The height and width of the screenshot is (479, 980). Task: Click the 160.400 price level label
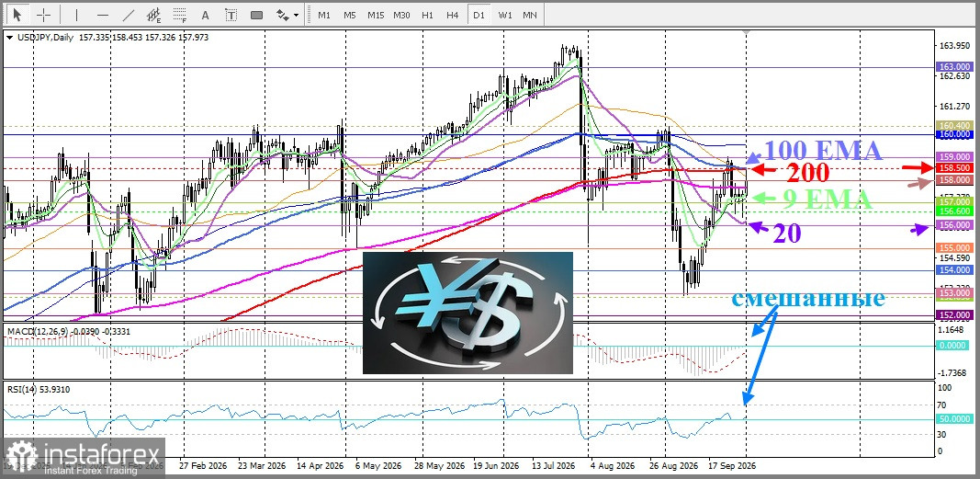pos(954,126)
